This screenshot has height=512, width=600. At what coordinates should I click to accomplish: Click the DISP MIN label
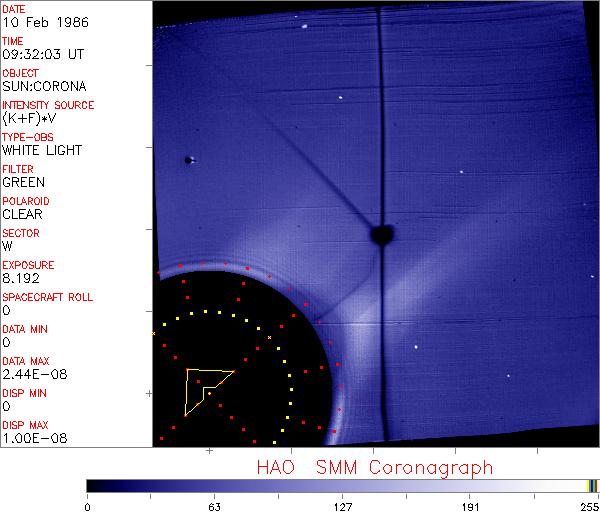coord(24,393)
